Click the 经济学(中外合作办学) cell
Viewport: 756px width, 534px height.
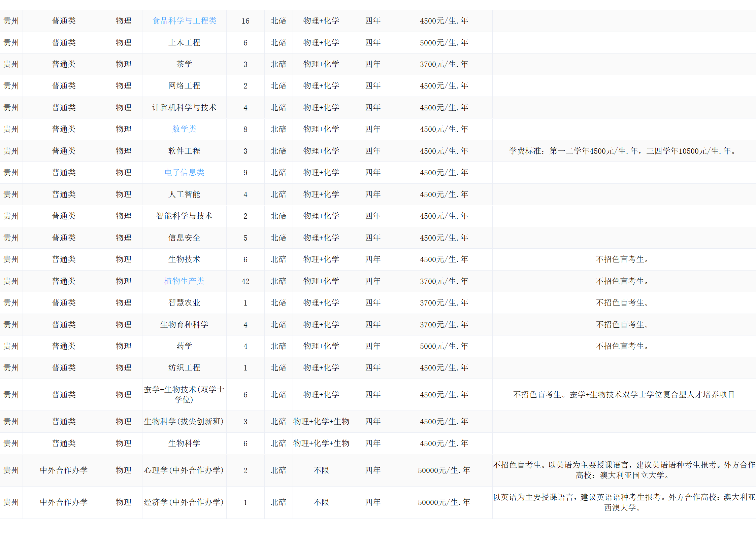184,502
